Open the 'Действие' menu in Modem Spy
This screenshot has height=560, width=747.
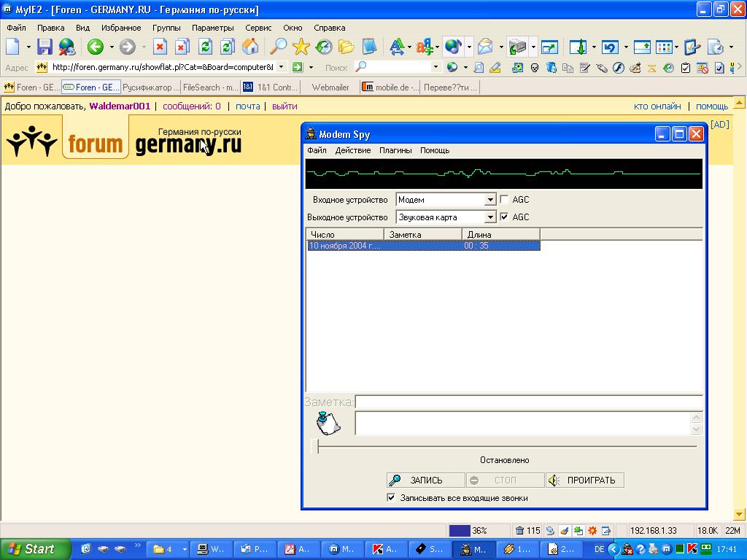coord(353,150)
